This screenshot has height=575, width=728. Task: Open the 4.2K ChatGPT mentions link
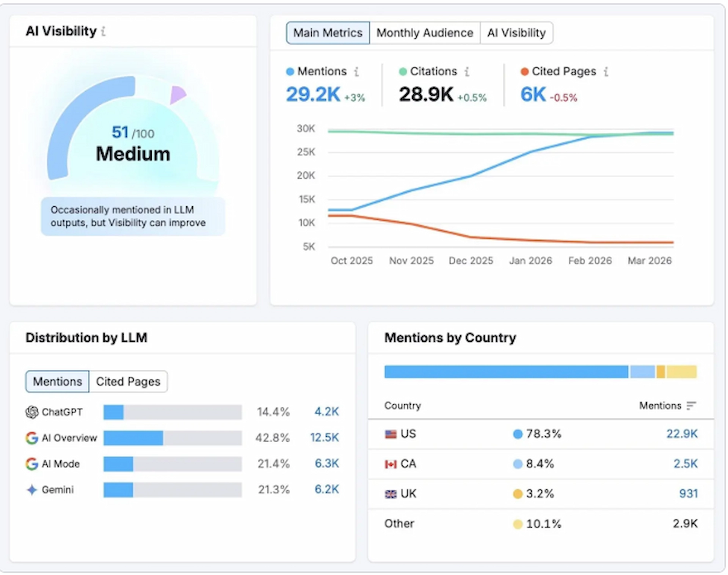(326, 412)
